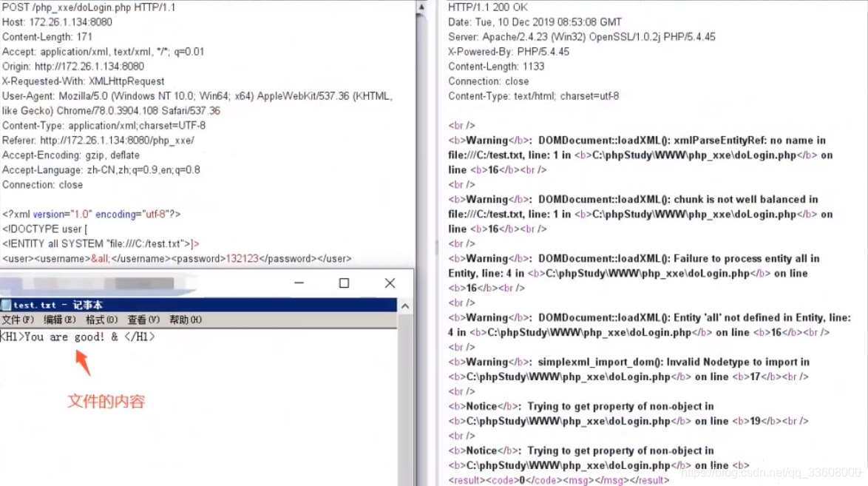Click the "Entity 'all' not defined" warning
Image resolution: width=868 pixels, height=486 pixels.
tap(649, 317)
